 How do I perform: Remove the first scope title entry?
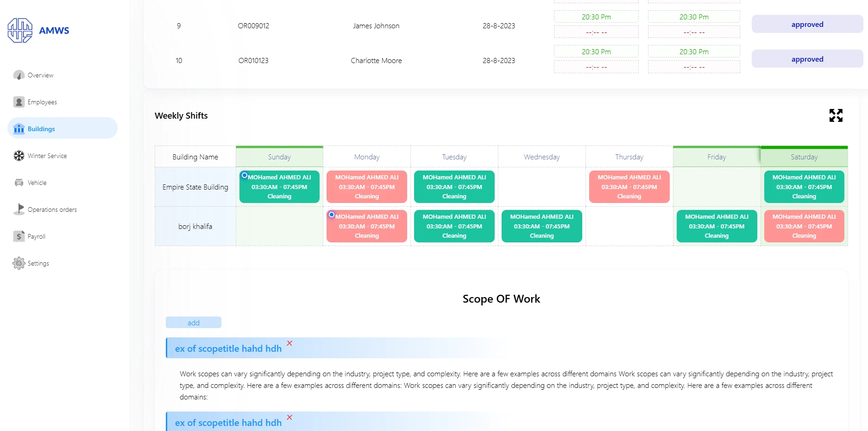tap(289, 343)
